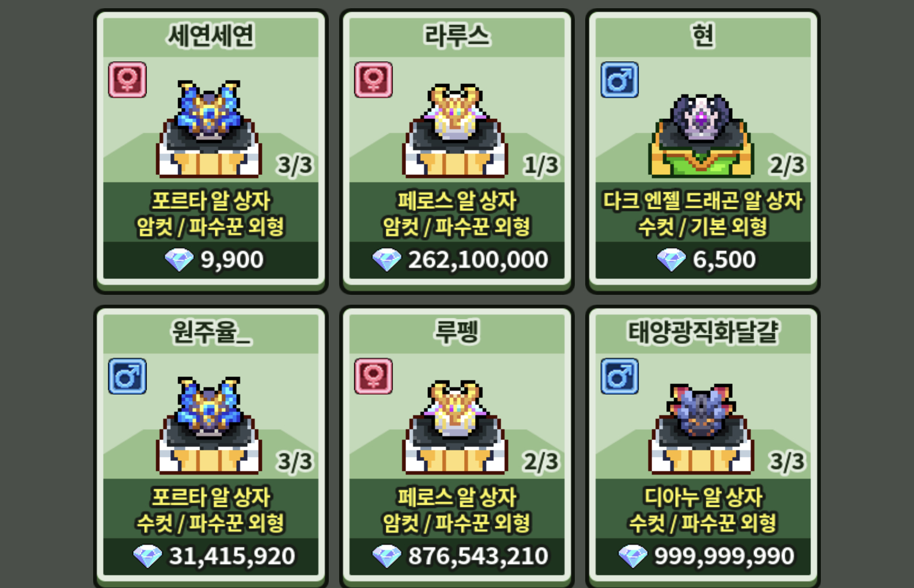The image size is (914, 588).
Task: Click the male gender icon on 태양광직화달걀's card
Action: [x=619, y=376]
